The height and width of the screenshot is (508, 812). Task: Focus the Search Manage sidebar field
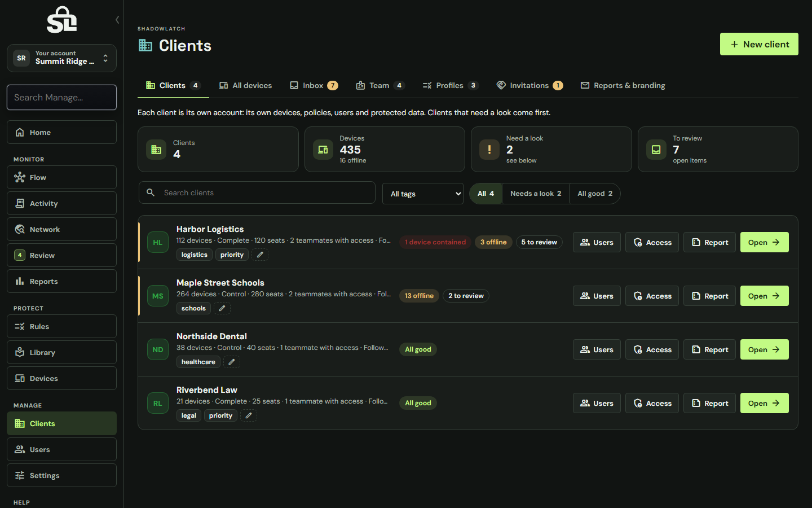coord(61,98)
